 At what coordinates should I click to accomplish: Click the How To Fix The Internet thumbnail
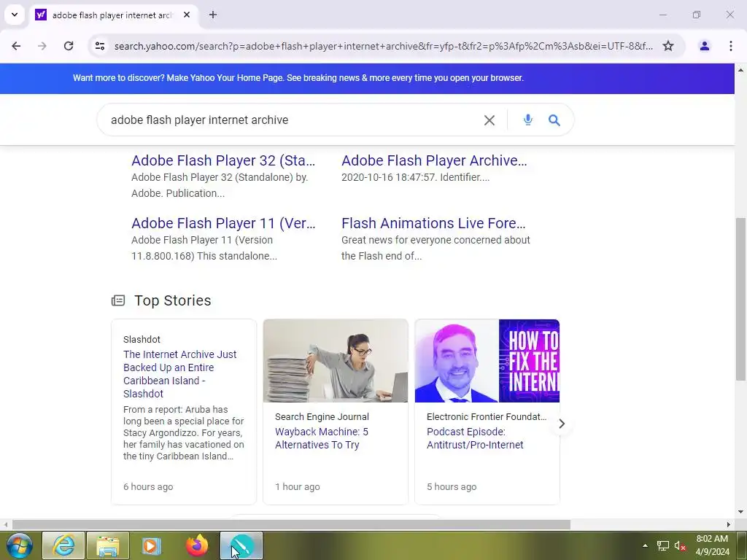[487, 361]
